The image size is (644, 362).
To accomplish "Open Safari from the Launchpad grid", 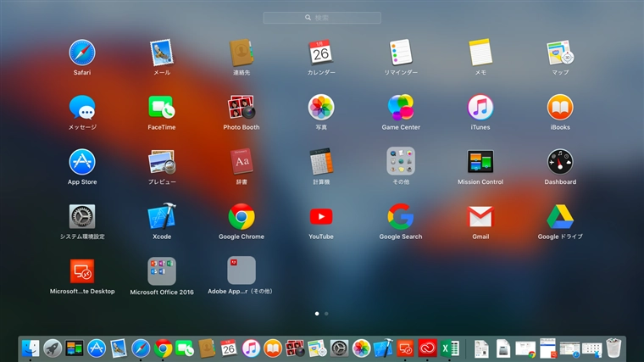I will tap(82, 53).
